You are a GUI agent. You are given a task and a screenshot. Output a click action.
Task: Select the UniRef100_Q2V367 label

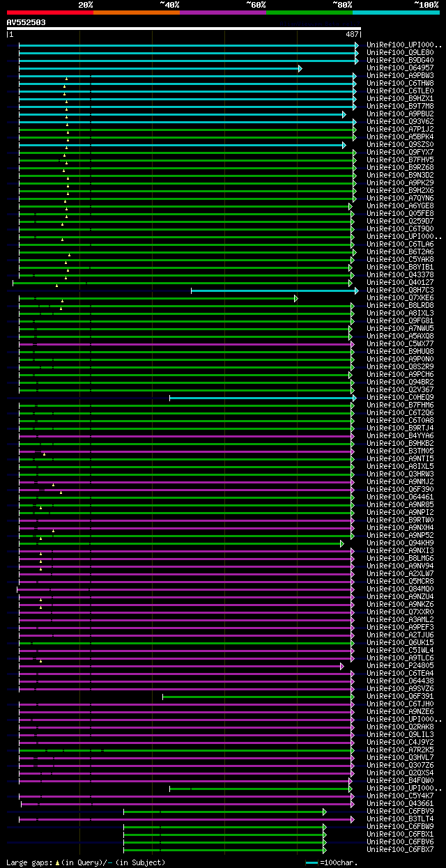tap(400, 389)
